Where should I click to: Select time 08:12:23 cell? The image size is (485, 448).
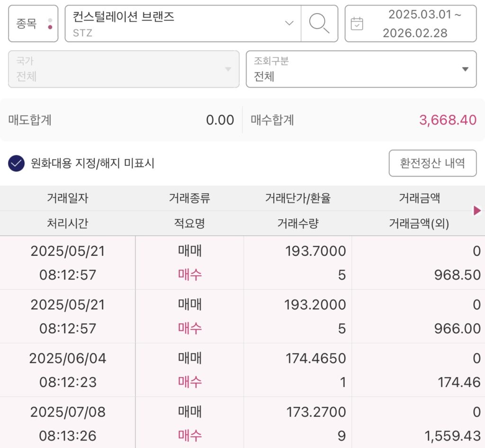tap(68, 382)
